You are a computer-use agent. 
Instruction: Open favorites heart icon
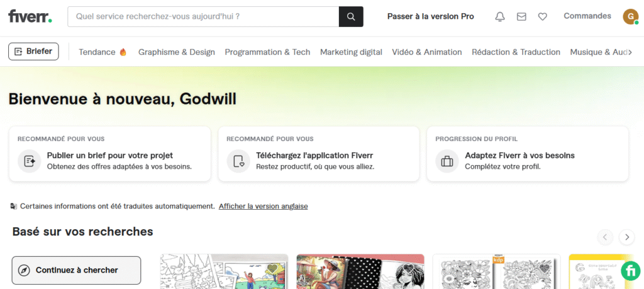pyautogui.click(x=543, y=17)
